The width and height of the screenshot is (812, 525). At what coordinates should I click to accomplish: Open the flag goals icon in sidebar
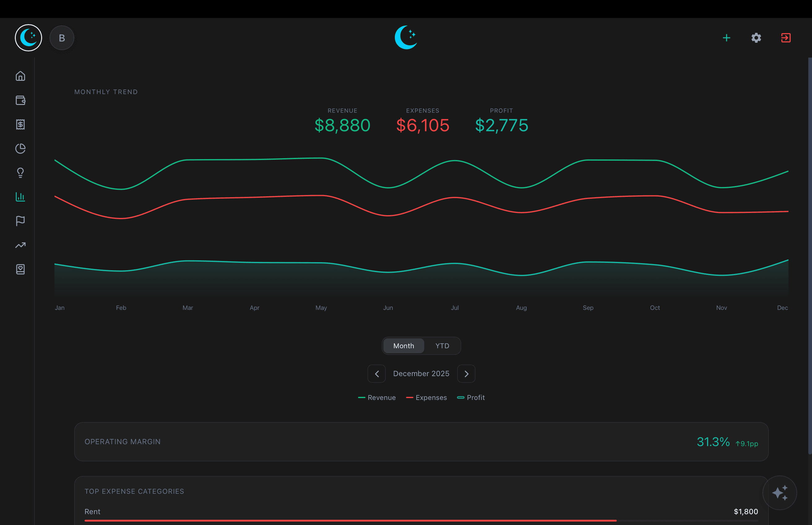click(x=20, y=221)
